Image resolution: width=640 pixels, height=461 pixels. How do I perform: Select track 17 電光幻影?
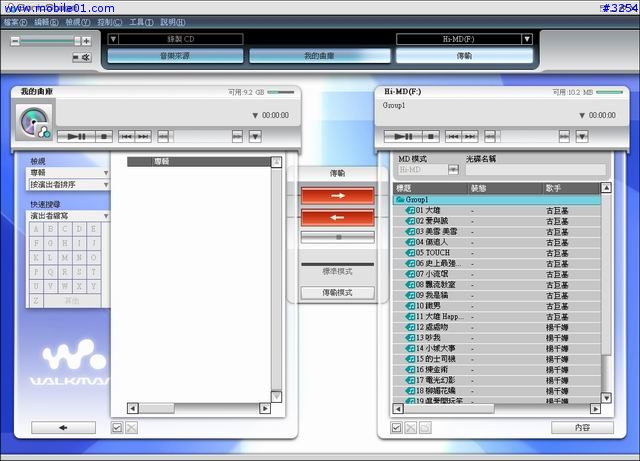point(497,380)
